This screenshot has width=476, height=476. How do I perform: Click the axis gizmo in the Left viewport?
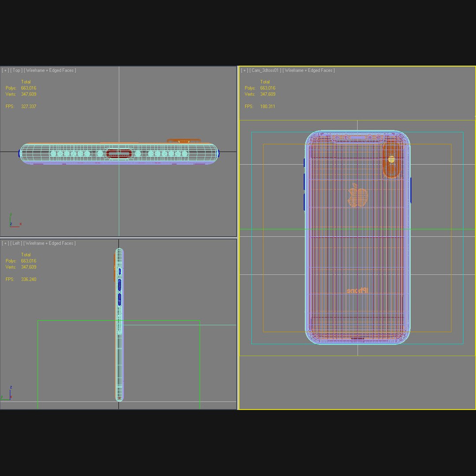7,393
